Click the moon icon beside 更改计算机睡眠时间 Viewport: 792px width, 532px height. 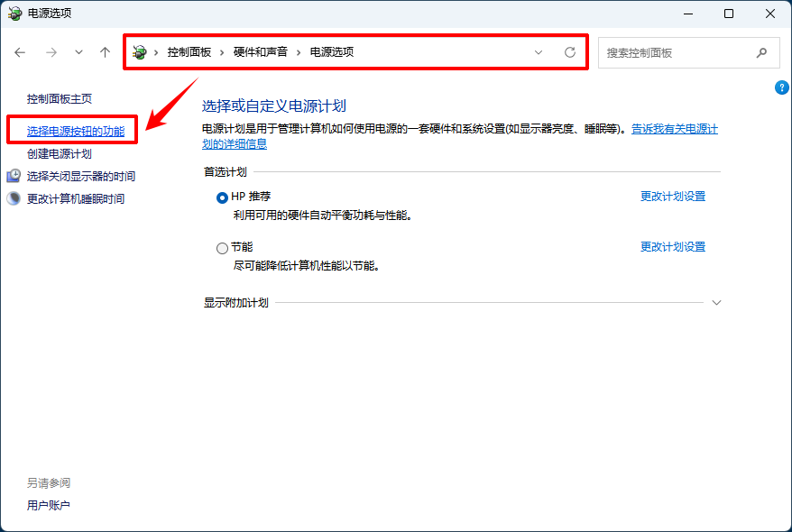[x=14, y=198]
